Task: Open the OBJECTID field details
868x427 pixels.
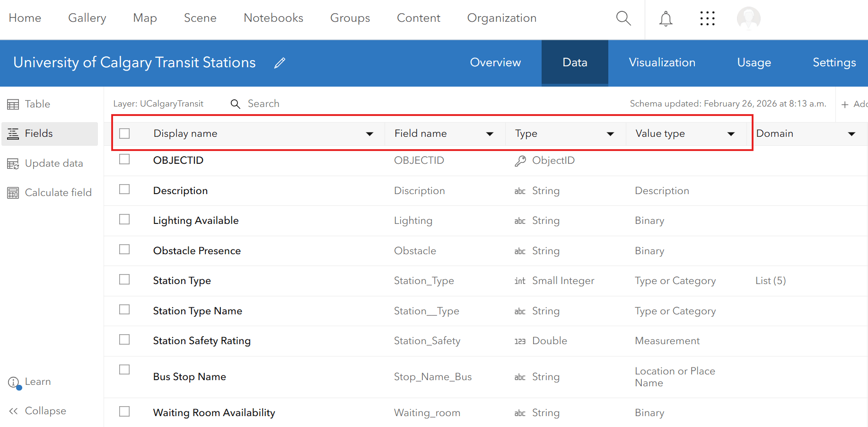Action: click(x=178, y=160)
